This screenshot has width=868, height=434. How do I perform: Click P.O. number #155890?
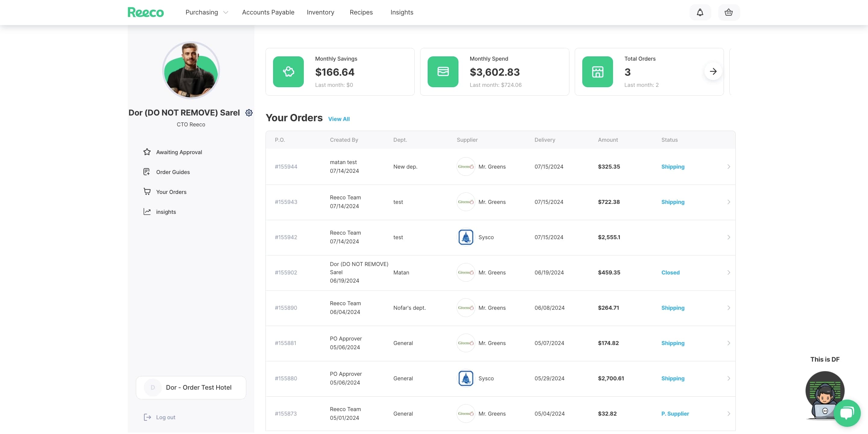[x=286, y=308]
